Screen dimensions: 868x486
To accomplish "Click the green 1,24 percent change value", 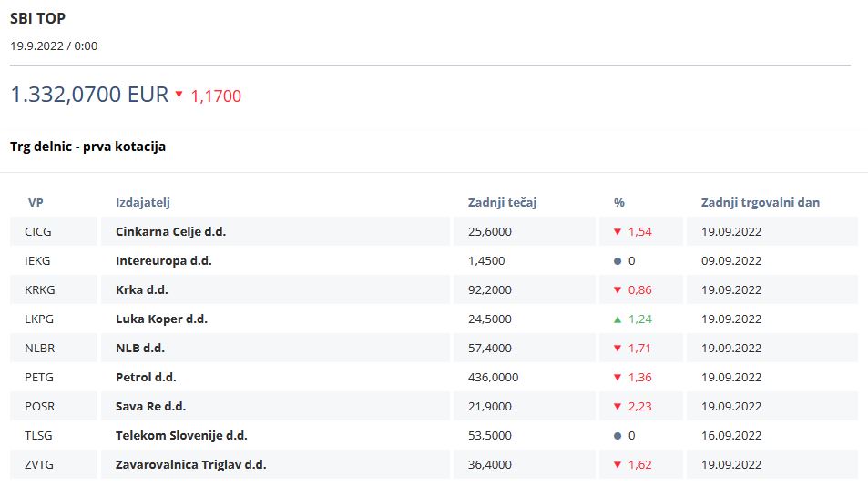I will click(x=640, y=319).
